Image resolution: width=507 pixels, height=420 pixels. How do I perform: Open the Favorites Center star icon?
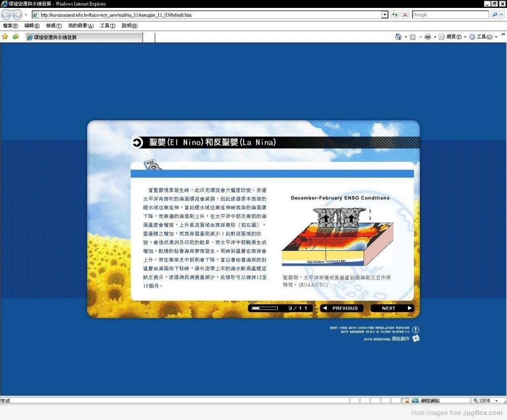point(5,37)
